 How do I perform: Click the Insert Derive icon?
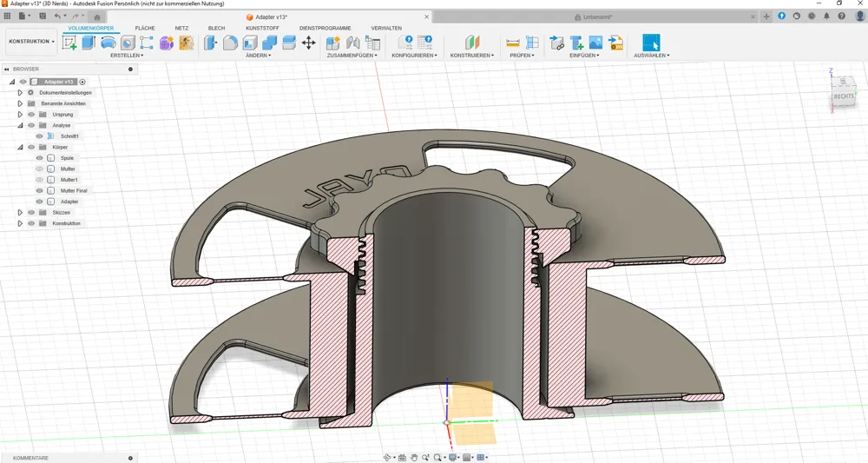[x=557, y=43]
